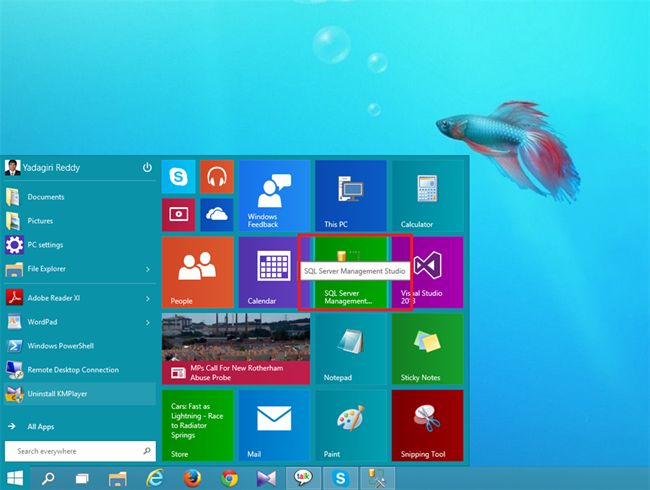
Task: Open PC settings
Action: tap(80, 245)
